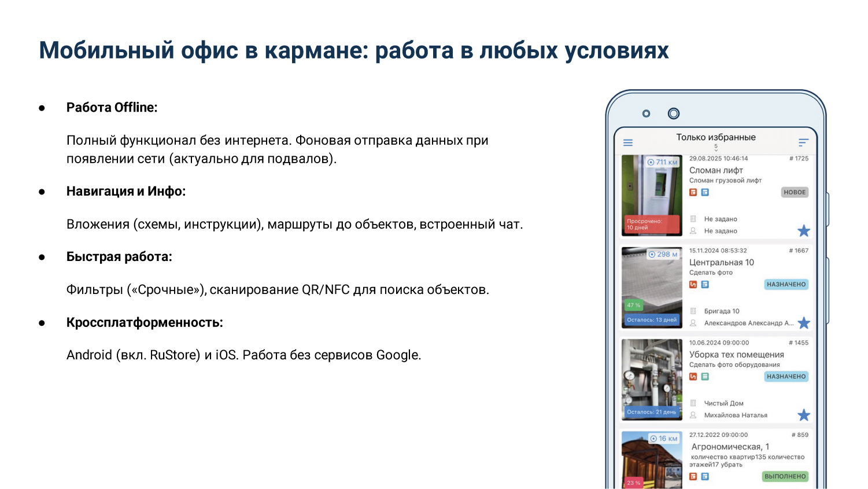This screenshot has height=489, width=868.
Task: Tap the person icon next to Михайлова Наталья
Action: 693,415
